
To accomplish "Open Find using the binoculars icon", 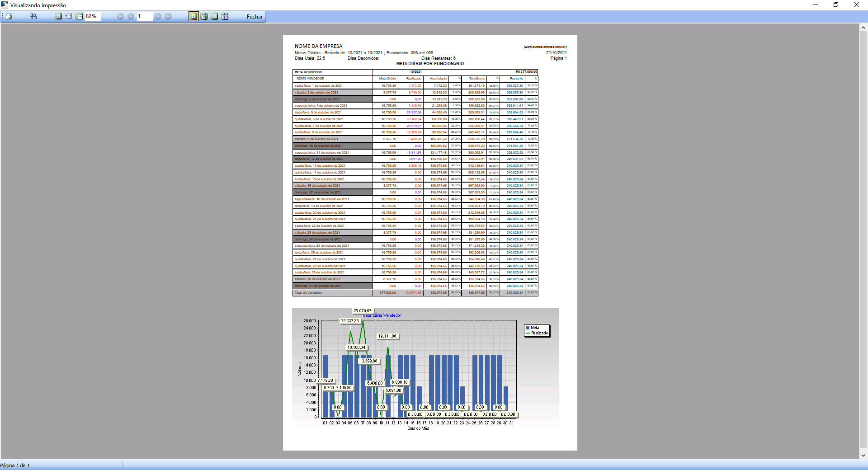I will point(33,16).
